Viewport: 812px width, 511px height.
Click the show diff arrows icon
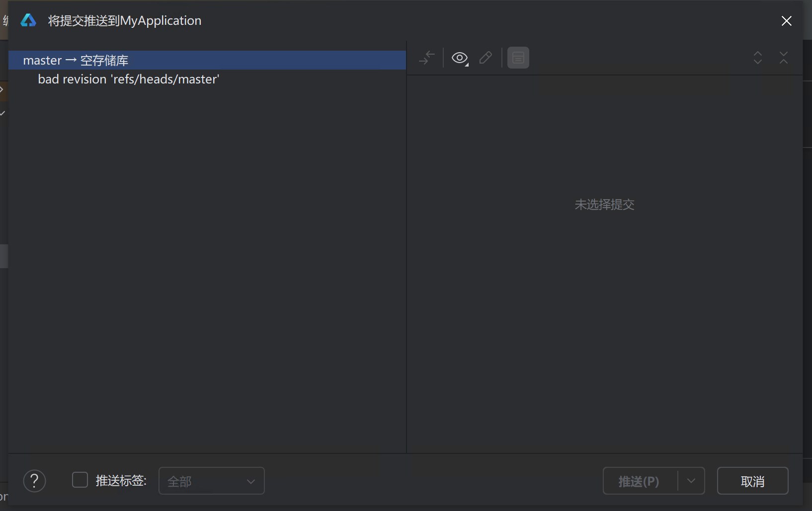pyautogui.click(x=426, y=58)
